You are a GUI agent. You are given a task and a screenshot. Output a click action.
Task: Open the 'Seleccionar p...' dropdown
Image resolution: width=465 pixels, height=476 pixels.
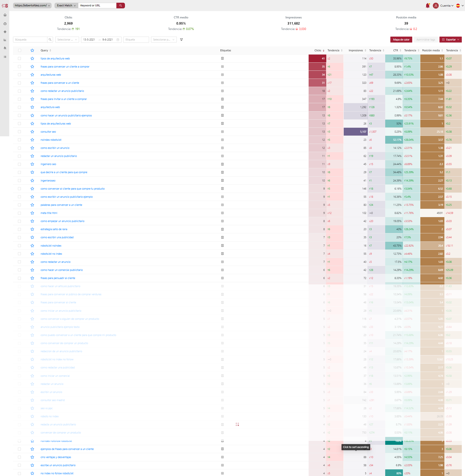pos(164,40)
